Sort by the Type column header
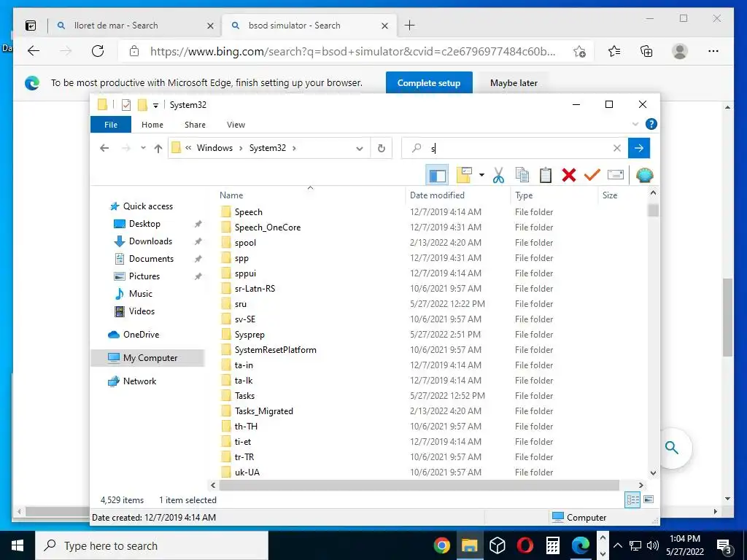Image resolution: width=747 pixels, height=560 pixels. (x=524, y=195)
